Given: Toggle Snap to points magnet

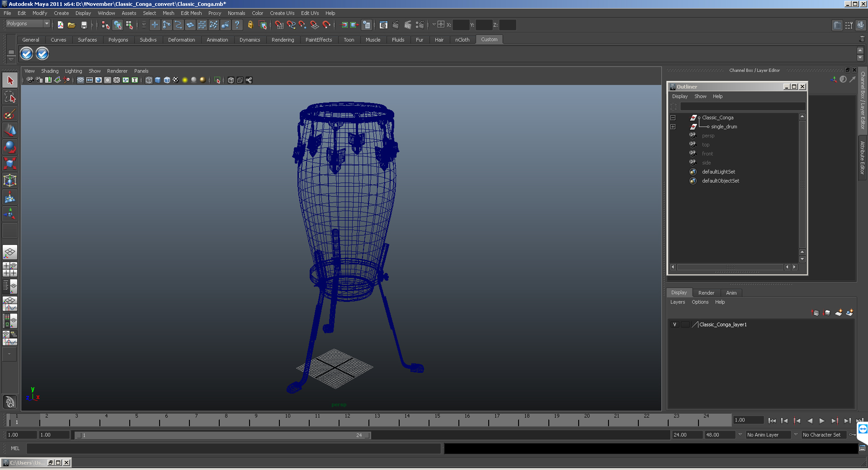Looking at the screenshot, I should click(302, 25).
